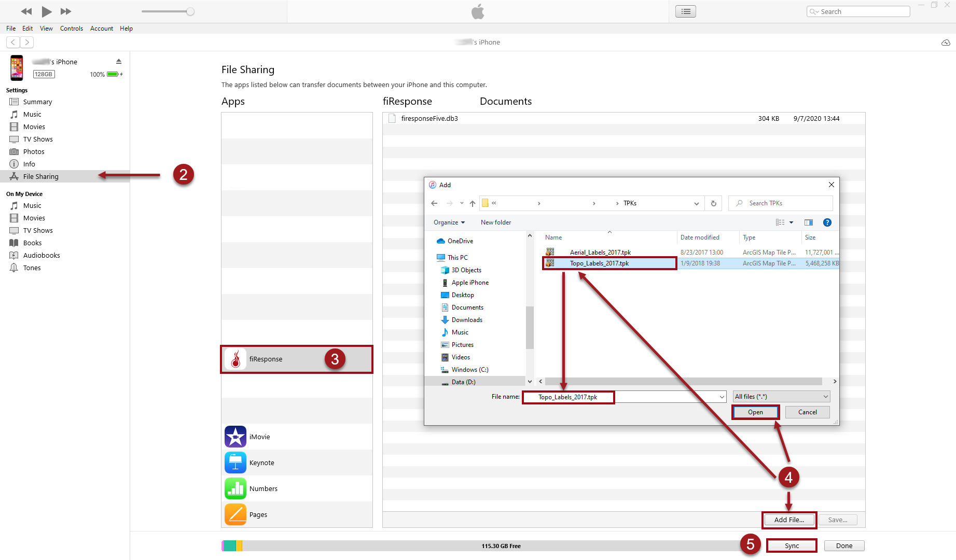Click the iTunes Search field
Viewport: 956px width, 560px height.
pyautogui.click(x=858, y=11)
